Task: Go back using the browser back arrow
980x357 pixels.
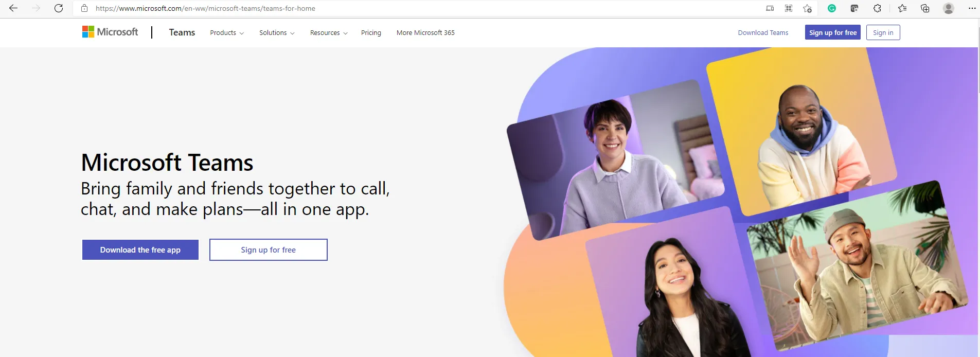Action: tap(13, 8)
